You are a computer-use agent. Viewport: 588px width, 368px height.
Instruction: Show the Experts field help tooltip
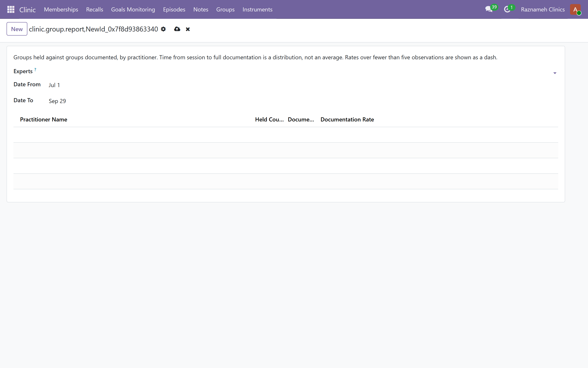(35, 70)
